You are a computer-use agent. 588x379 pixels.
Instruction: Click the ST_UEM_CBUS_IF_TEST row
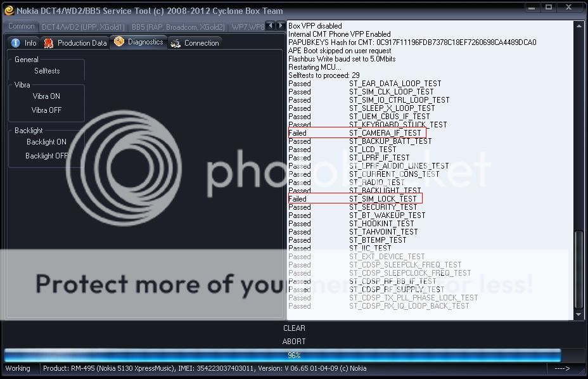click(x=359, y=117)
